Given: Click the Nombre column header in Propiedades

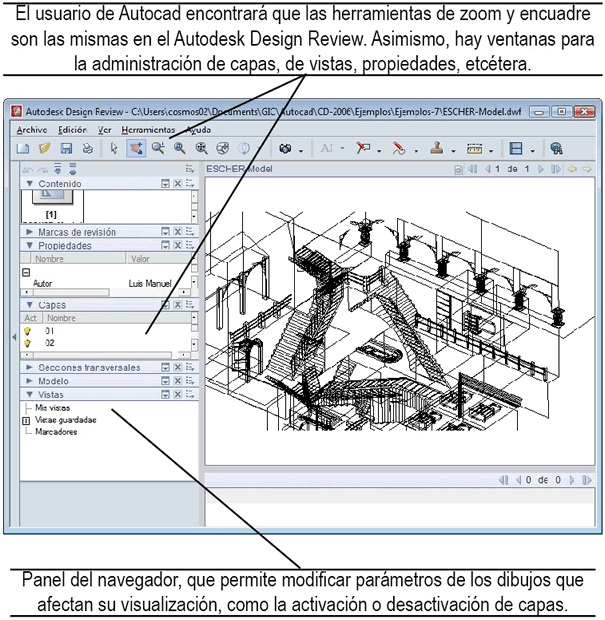Looking at the screenshot, I should pos(78,259).
